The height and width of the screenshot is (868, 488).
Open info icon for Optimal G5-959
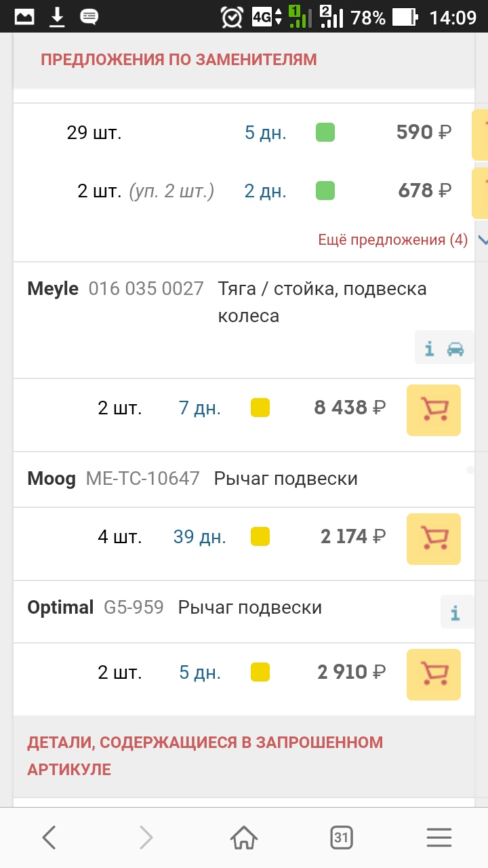[x=455, y=614]
